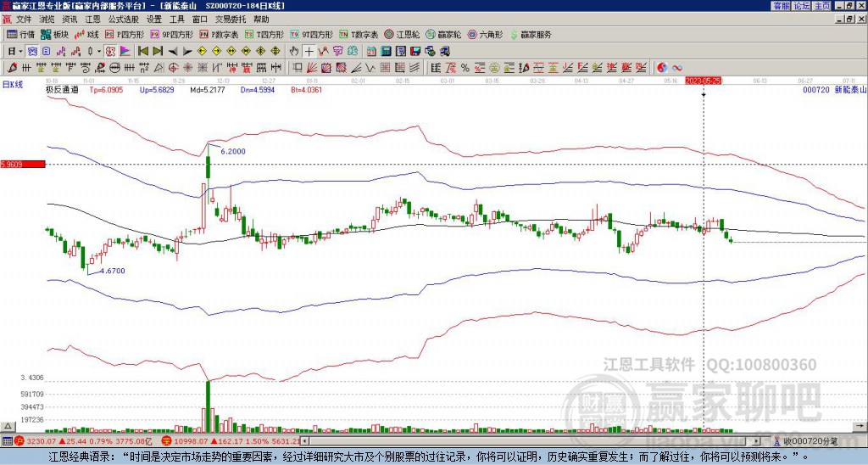The height and width of the screenshot is (465, 868).
Task: Open the 帮助 menu
Action: (261, 20)
